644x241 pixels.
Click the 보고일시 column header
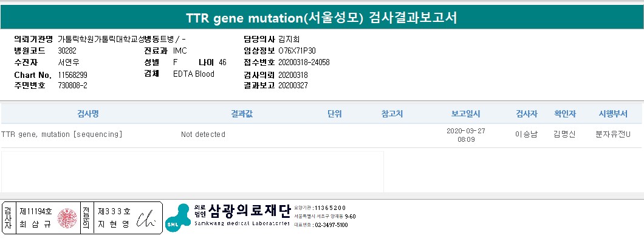(466, 114)
